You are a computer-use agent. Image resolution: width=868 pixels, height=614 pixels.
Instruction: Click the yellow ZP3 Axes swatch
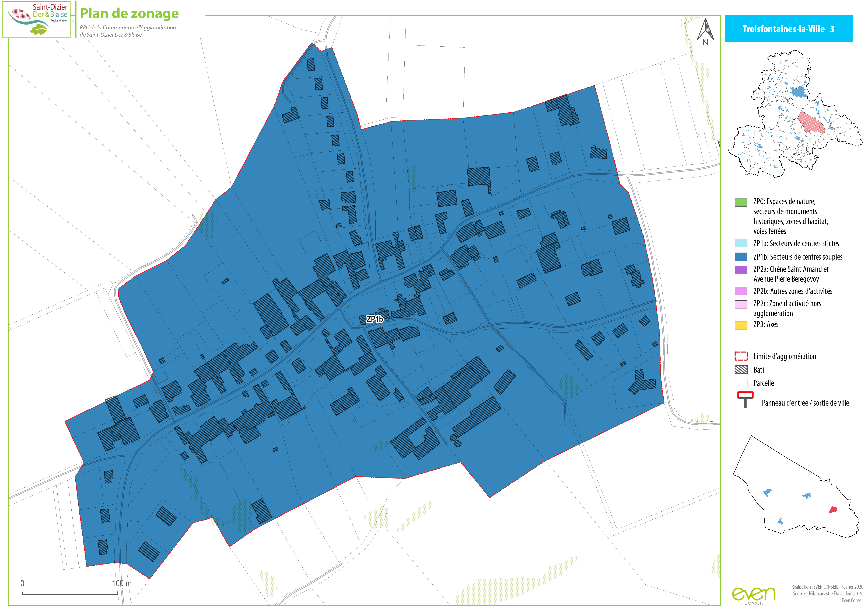[x=741, y=325]
